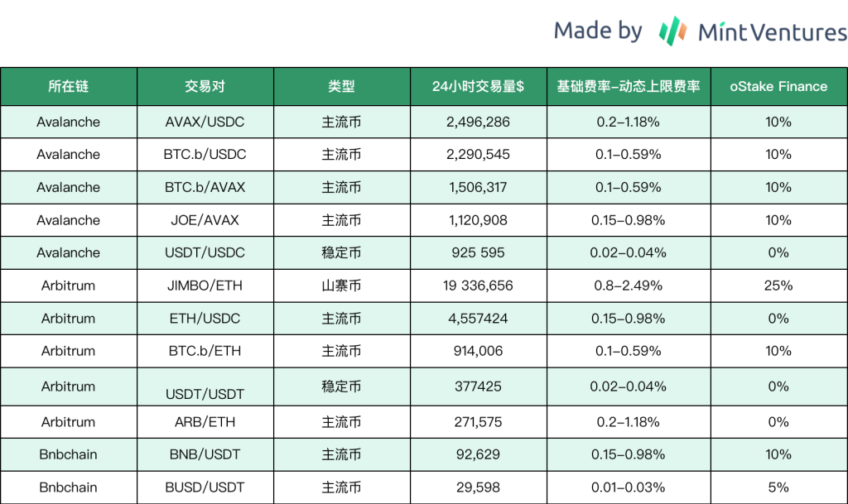This screenshot has width=848, height=504.
Task: Select the JOE/AVAX pair cell
Action: tap(205, 220)
